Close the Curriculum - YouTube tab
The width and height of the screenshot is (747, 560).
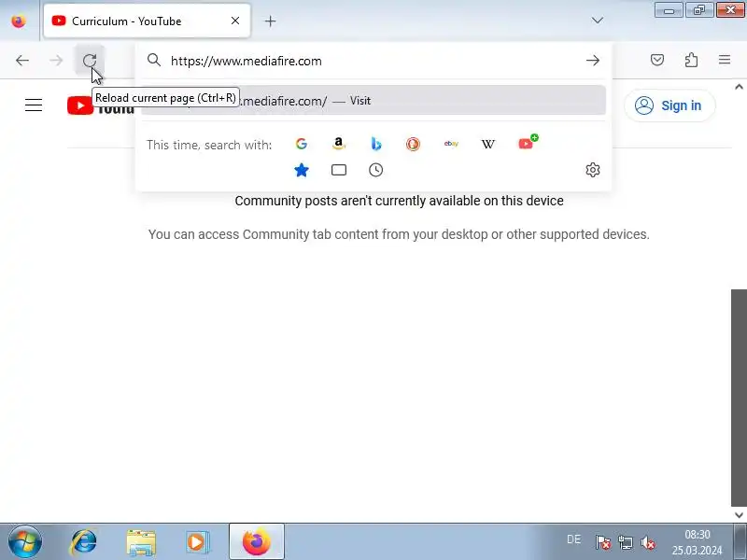point(235,21)
